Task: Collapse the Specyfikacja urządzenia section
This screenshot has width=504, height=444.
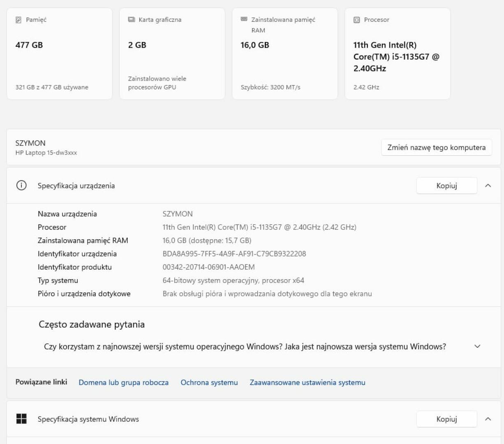Action: [x=488, y=185]
